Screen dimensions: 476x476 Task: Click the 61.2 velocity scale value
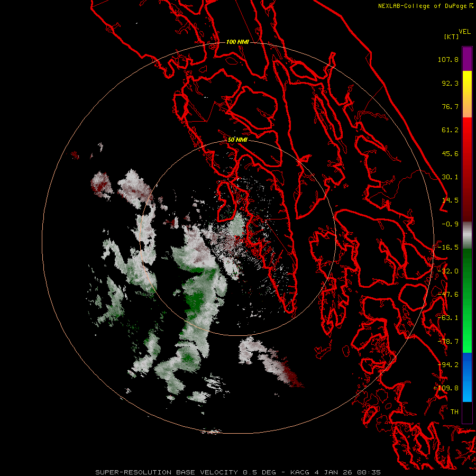point(450,130)
